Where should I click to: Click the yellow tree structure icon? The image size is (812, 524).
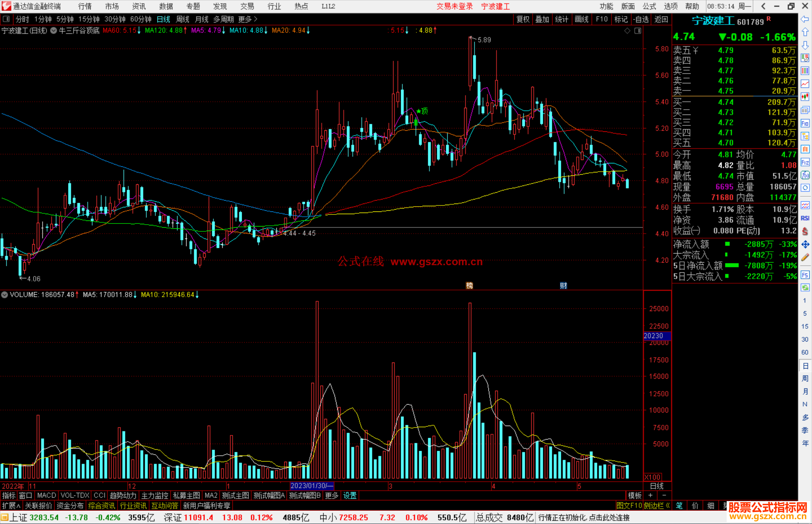pyautogui.click(x=805, y=136)
